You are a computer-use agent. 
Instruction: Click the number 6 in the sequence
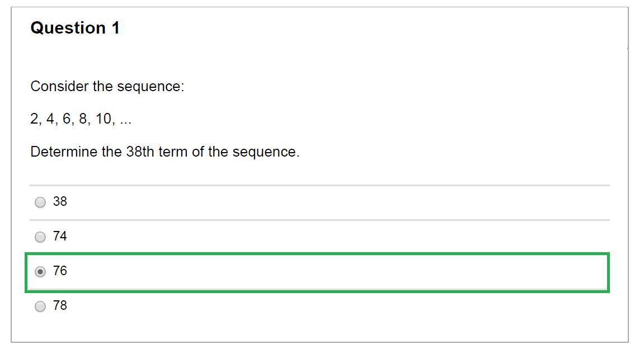tap(67, 119)
